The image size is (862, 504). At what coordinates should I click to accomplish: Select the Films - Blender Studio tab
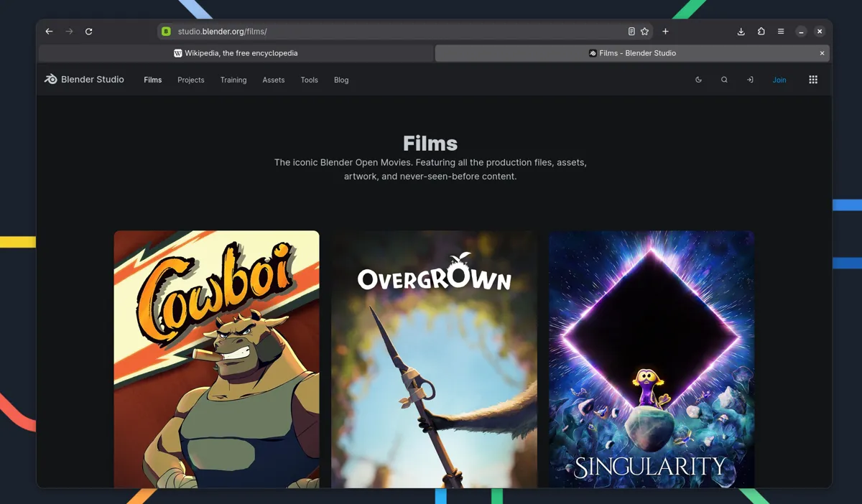632,53
